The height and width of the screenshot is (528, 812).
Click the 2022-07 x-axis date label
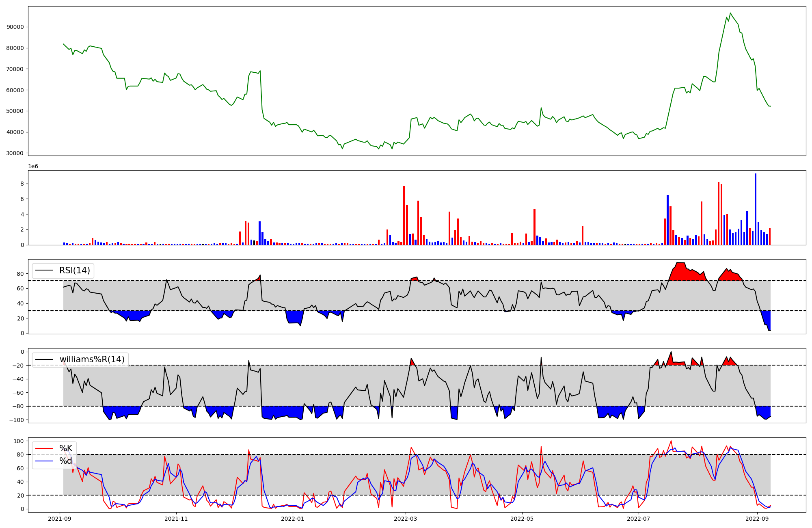(x=639, y=519)
